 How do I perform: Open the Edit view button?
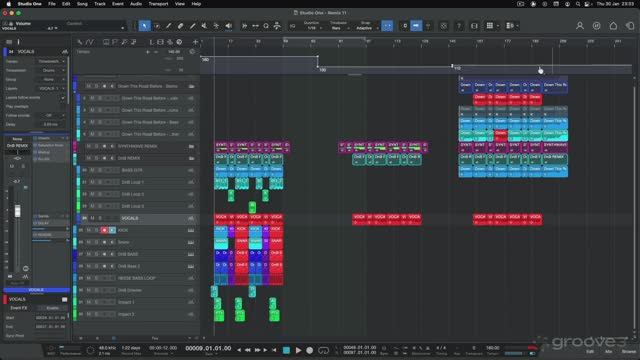(590, 351)
